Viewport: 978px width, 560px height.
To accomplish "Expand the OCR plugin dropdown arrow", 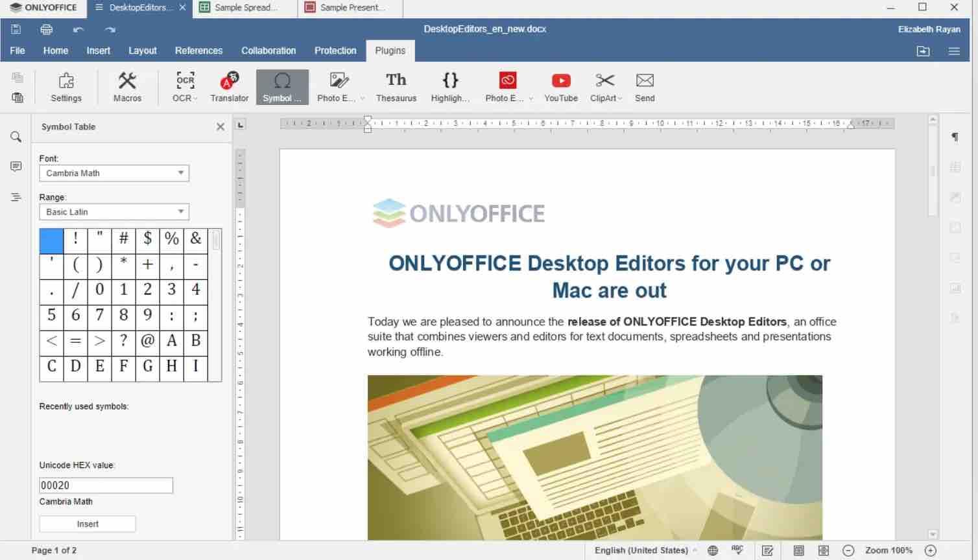I will coord(195,99).
